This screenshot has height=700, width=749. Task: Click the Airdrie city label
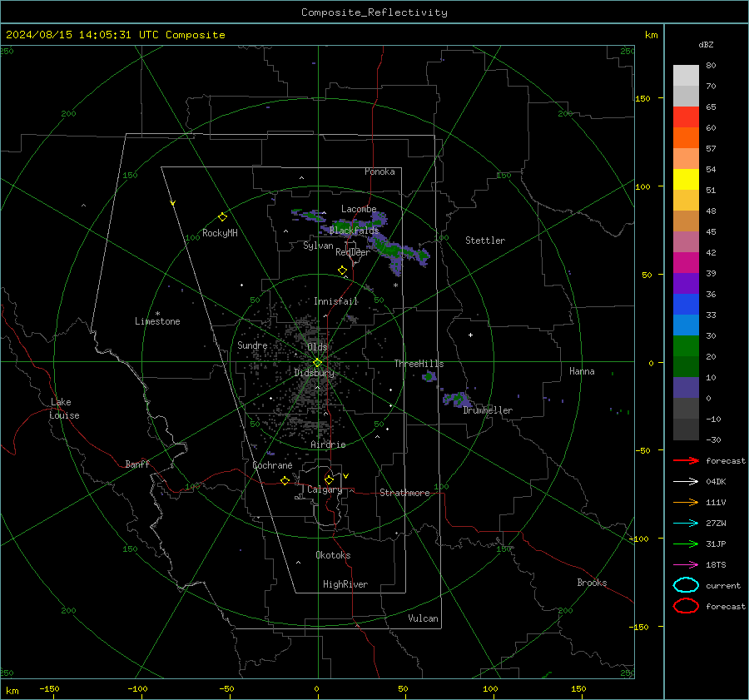click(328, 444)
